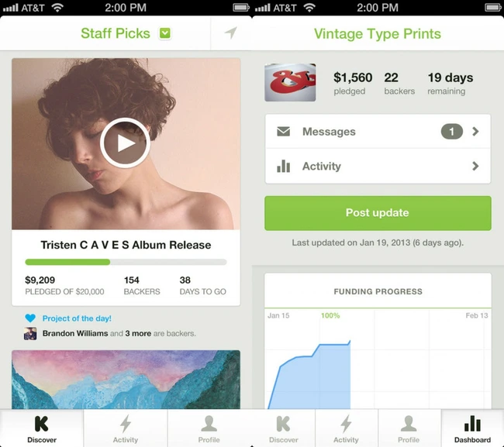Tap the Profile icon on right screen
Viewport: 504px width, 447px height.
409,428
